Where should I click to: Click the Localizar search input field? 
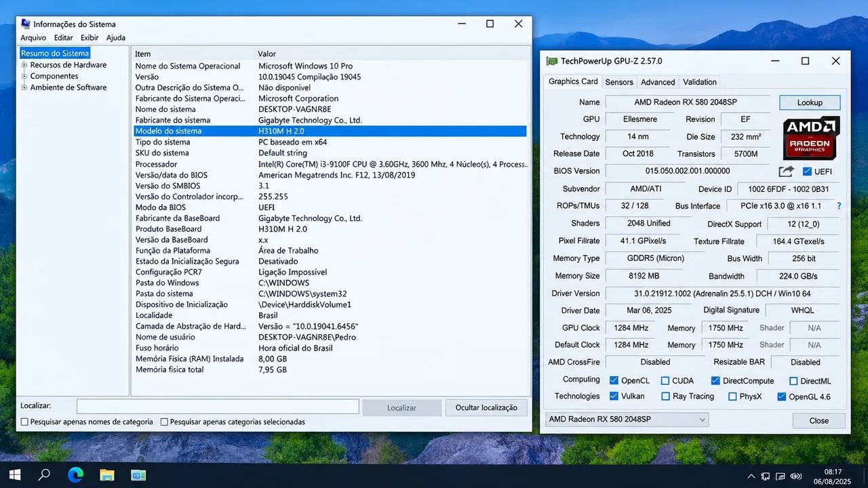[218, 407]
